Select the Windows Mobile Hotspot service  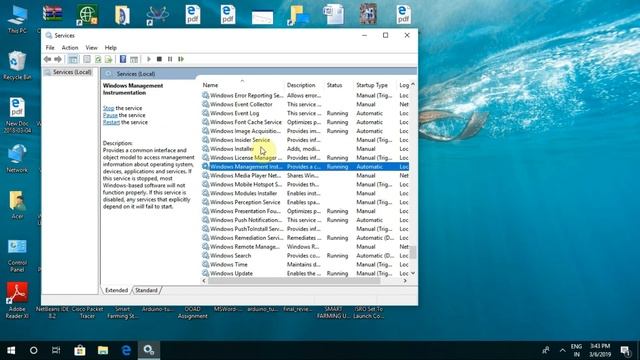click(x=305, y=184)
